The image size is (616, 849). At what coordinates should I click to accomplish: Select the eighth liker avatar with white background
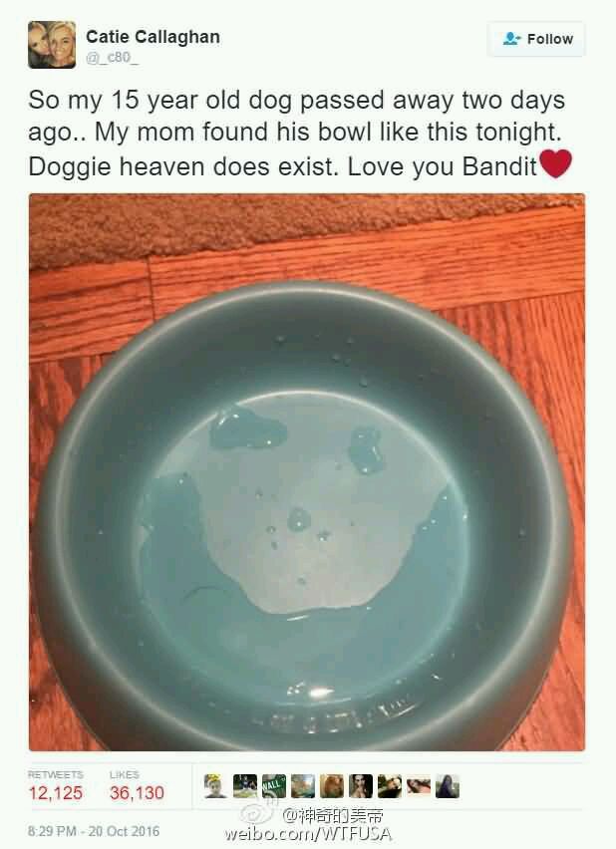tap(419, 786)
